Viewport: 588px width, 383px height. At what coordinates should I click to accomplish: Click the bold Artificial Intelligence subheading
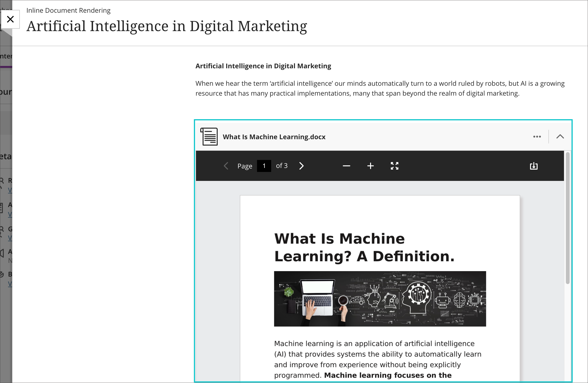(263, 66)
